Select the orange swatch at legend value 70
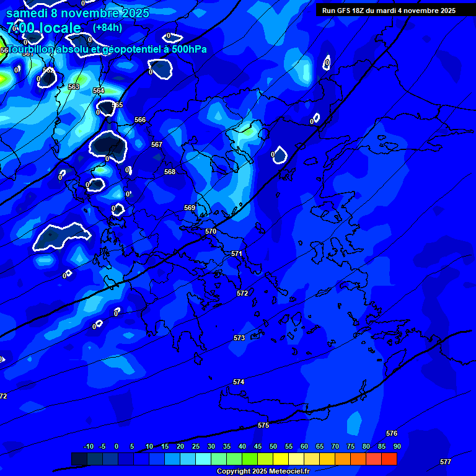 [x=327, y=459]
